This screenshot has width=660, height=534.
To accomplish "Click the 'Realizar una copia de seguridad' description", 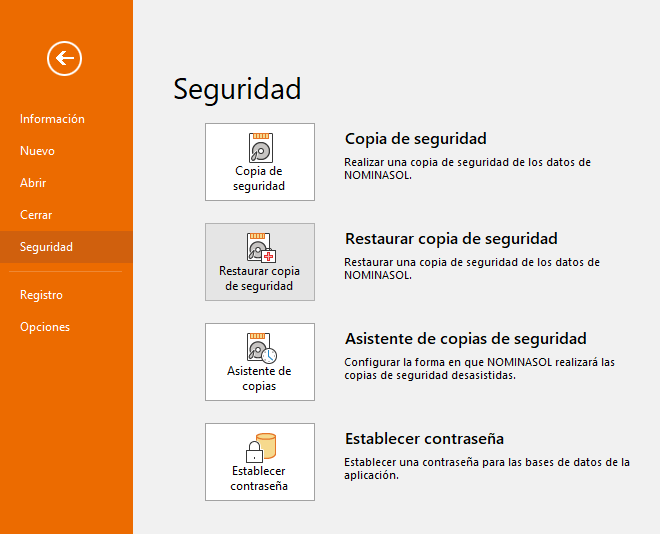I will [467, 169].
